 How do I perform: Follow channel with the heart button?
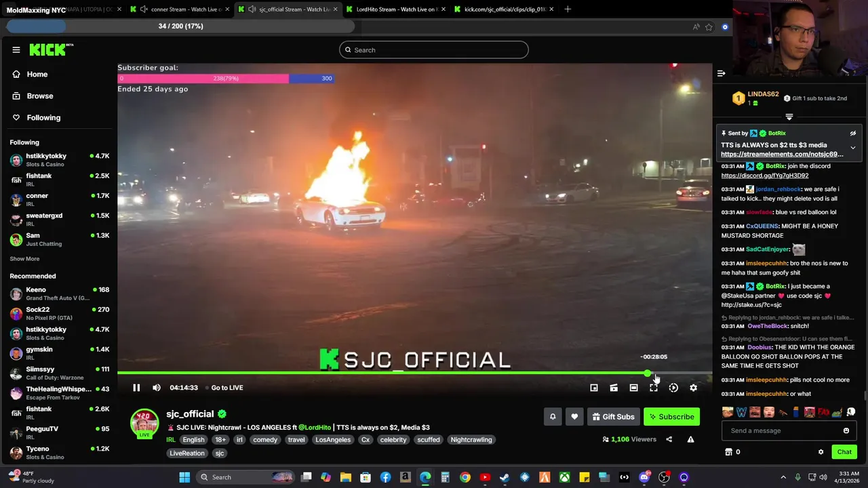pos(574,417)
